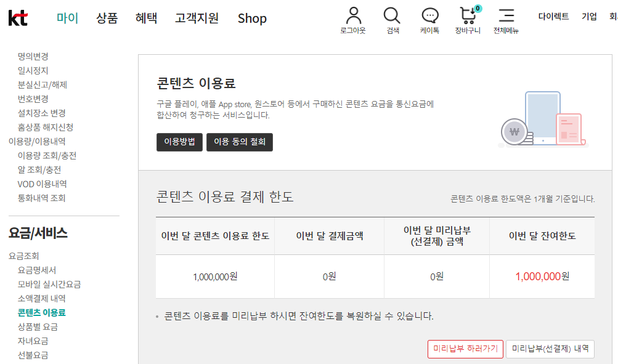Image resolution: width=618 pixels, height=364 pixels.
Task: Open 알 조회/충전 in sidebar
Action: pos(39,170)
